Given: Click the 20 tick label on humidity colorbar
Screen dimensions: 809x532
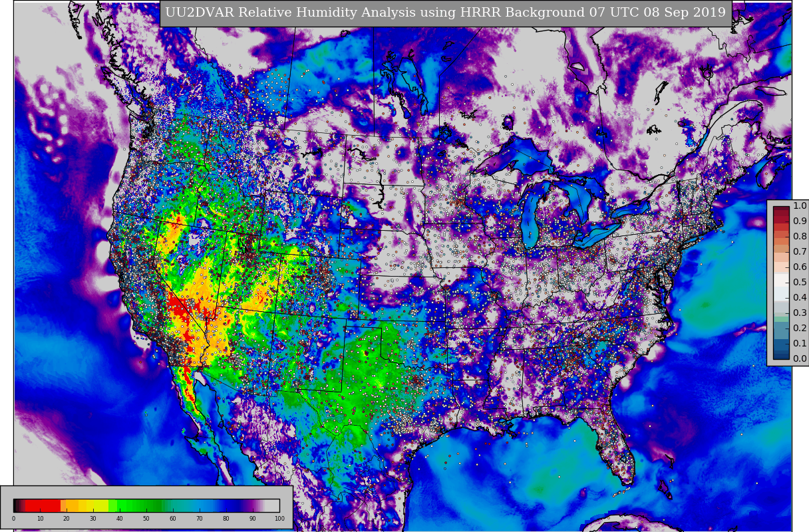Looking at the screenshot, I should (x=67, y=519).
